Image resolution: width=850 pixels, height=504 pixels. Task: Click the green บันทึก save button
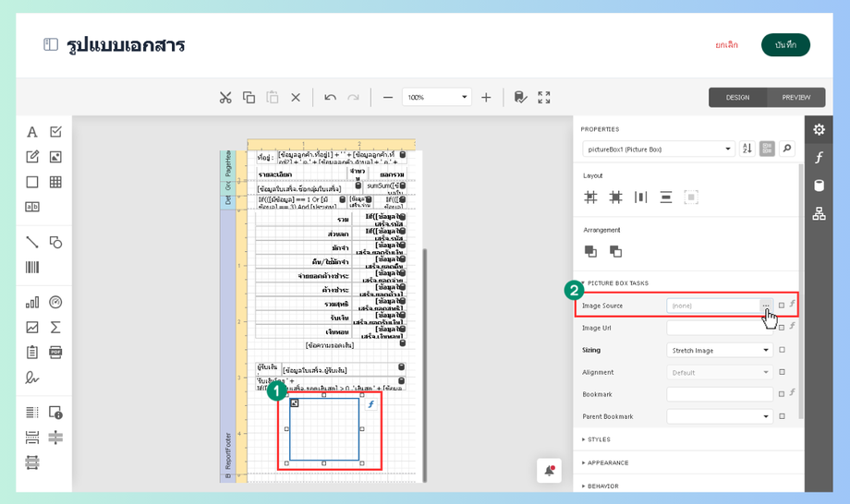(x=785, y=44)
